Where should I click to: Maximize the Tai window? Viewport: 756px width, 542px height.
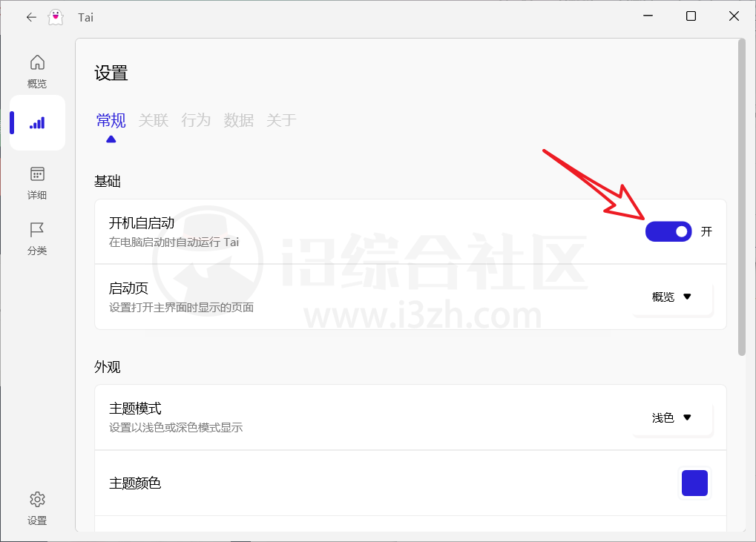click(691, 16)
